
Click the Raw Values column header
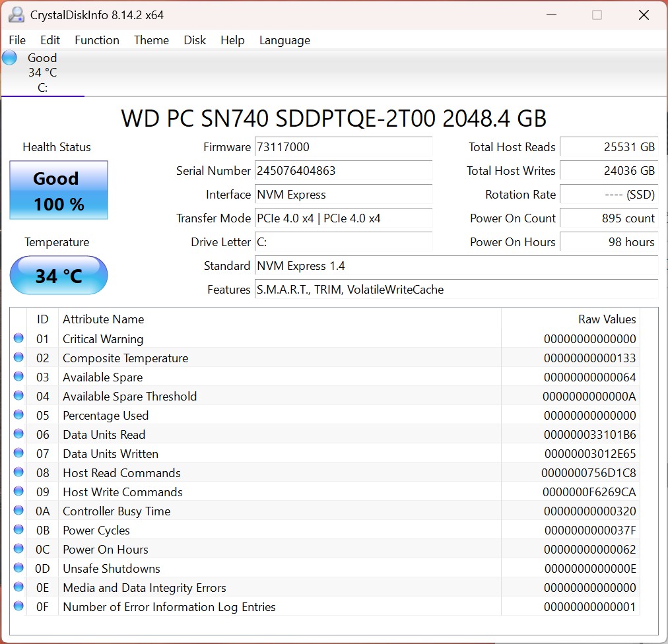[x=607, y=319]
